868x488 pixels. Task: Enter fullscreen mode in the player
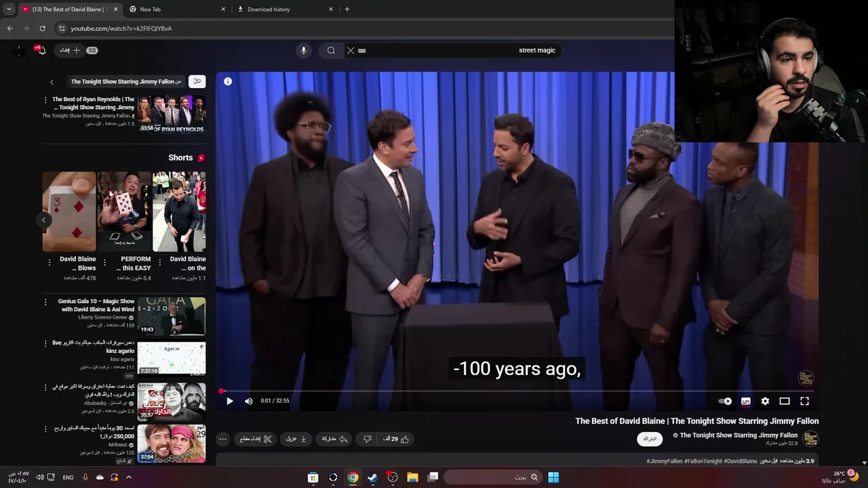pos(804,401)
